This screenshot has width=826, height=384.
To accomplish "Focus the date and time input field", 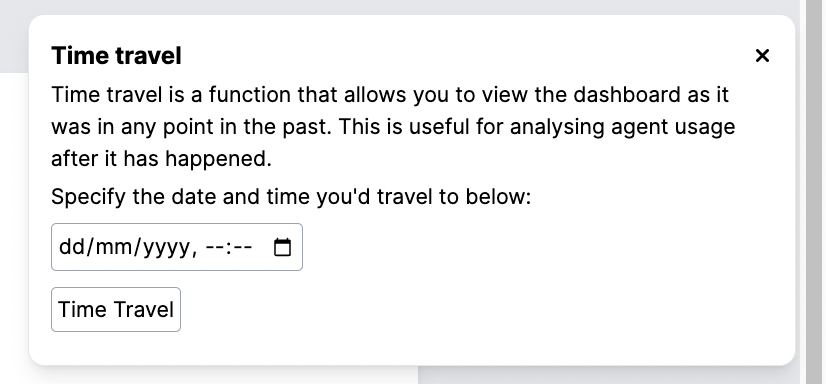I will point(177,247).
